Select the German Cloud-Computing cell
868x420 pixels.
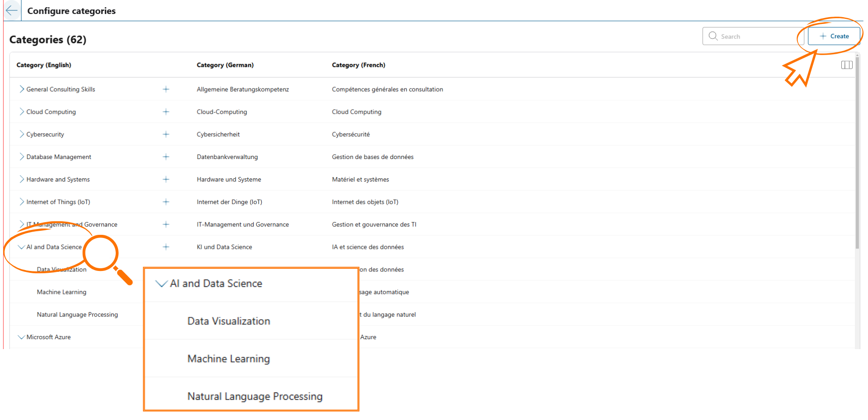tap(222, 112)
